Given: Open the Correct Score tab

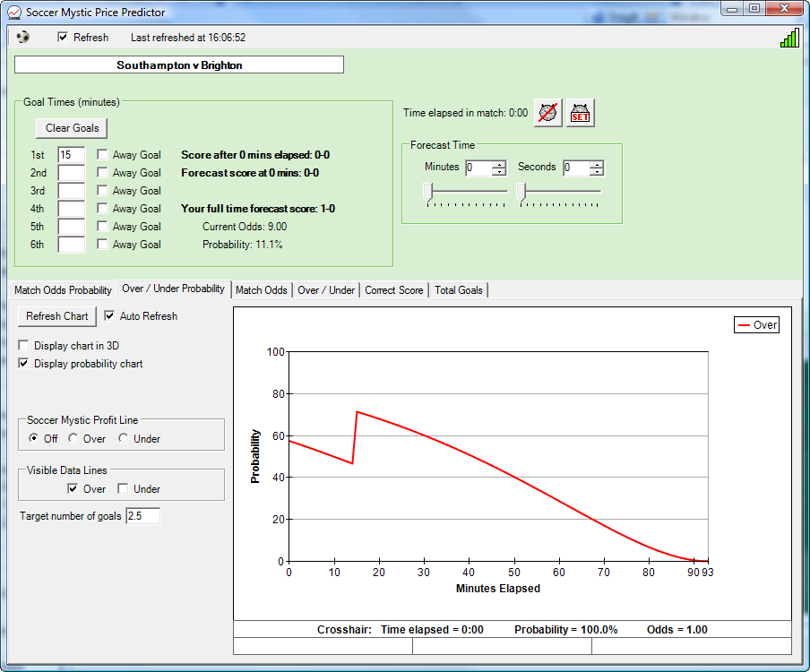Looking at the screenshot, I should coord(394,290).
